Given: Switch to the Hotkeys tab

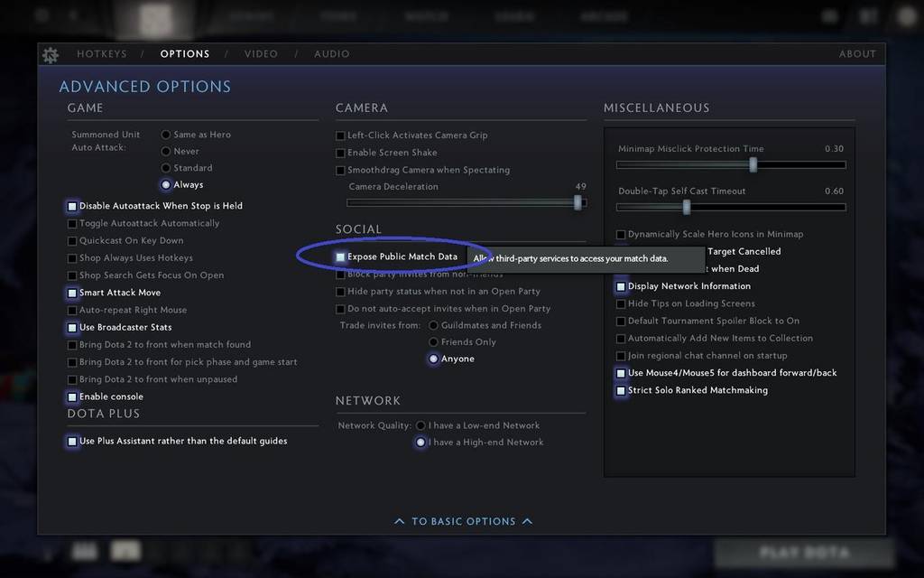Looking at the screenshot, I should pyautogui.click(x=102, y=54).
